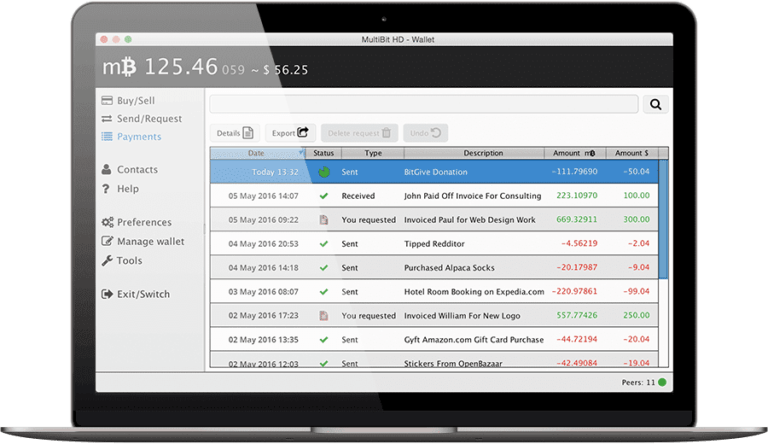Open the Help section

tap(120, 189)
